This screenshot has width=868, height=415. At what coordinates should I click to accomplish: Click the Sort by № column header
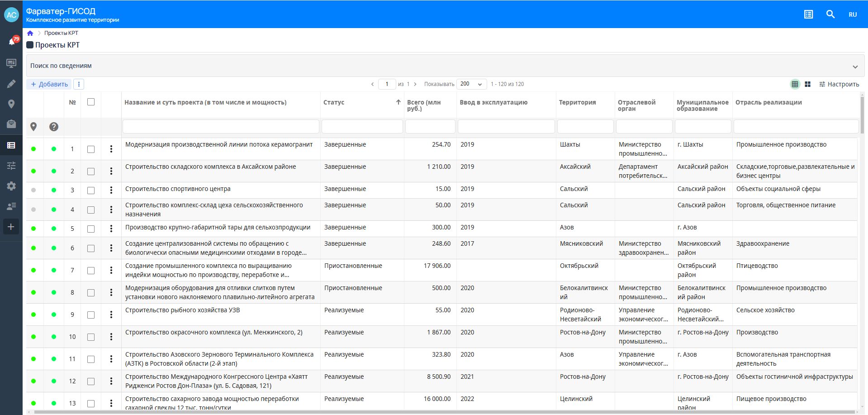[72, 102]
